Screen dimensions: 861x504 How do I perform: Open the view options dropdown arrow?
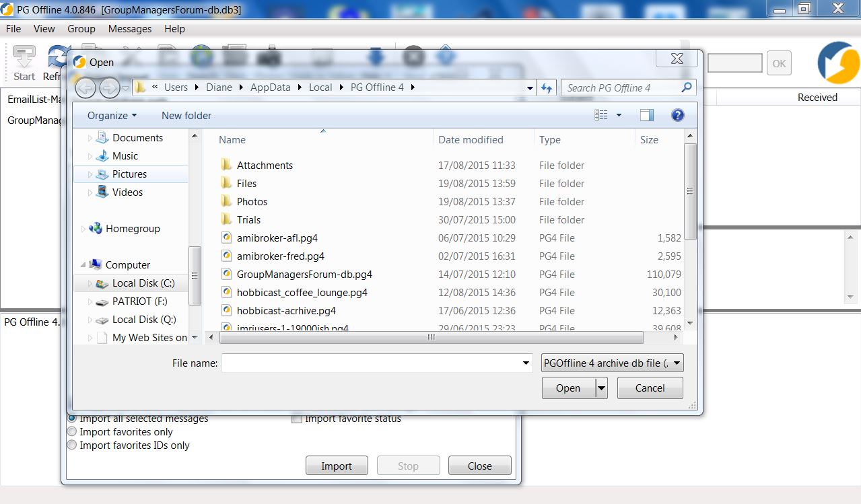619,115
